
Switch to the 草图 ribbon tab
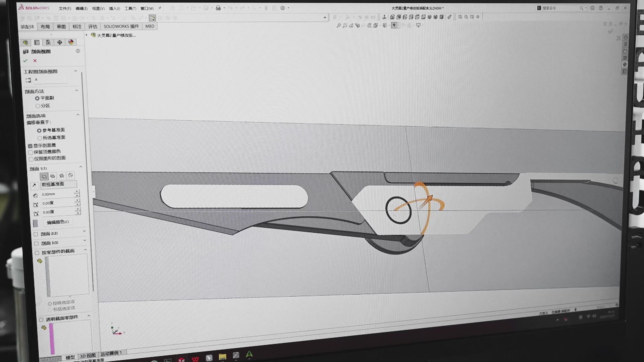(61, 26)
